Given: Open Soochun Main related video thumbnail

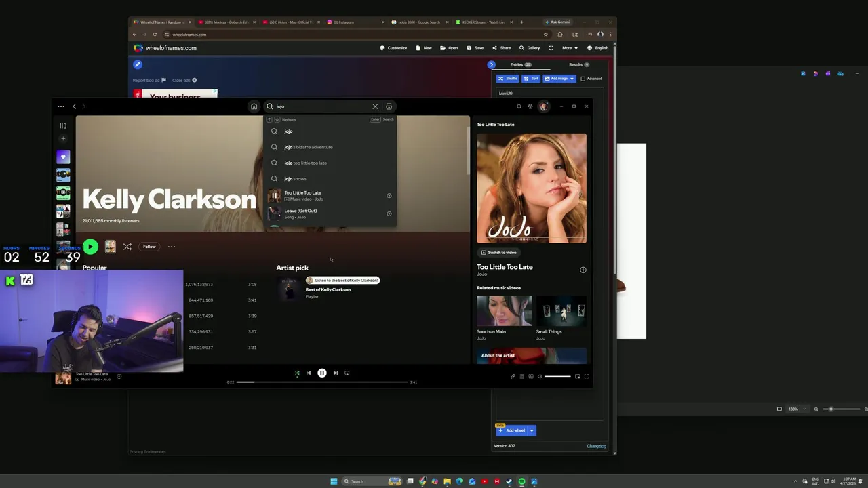Looking at the screenshot, I should [x=504, y=310].
